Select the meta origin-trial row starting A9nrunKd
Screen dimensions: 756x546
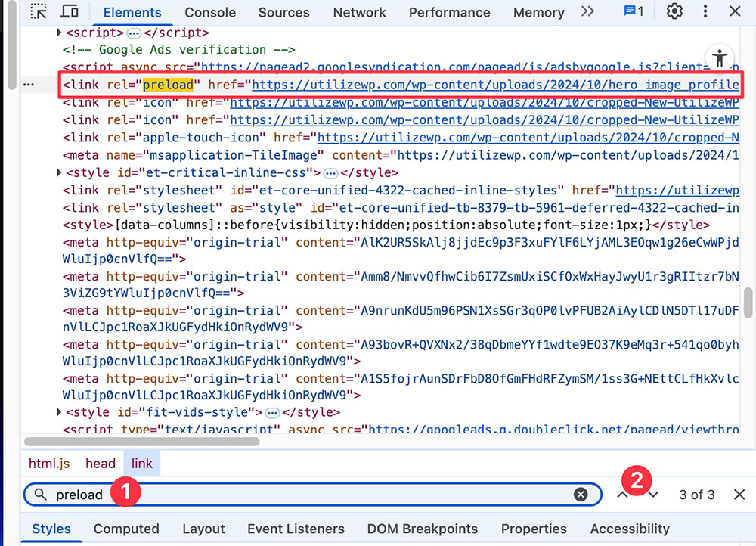point(401,319)
